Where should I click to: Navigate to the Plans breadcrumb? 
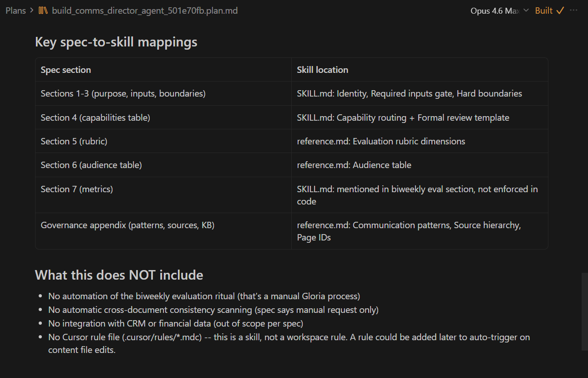[x=15, y=10]
